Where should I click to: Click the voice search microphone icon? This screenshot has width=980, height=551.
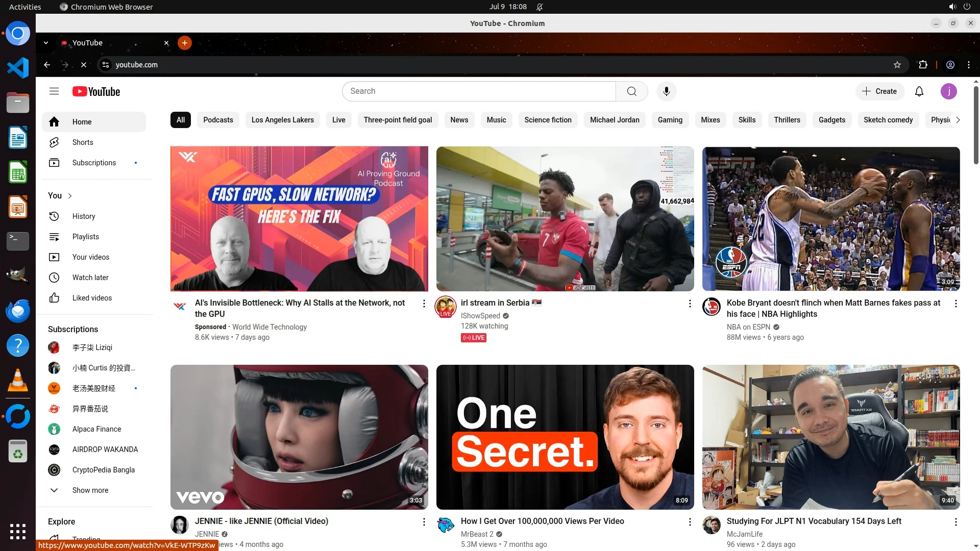coord(666,91)
